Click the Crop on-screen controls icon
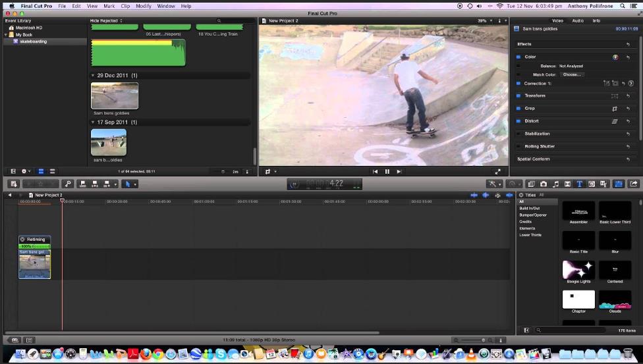The image size is (643, 364). (x=615, y=109)
